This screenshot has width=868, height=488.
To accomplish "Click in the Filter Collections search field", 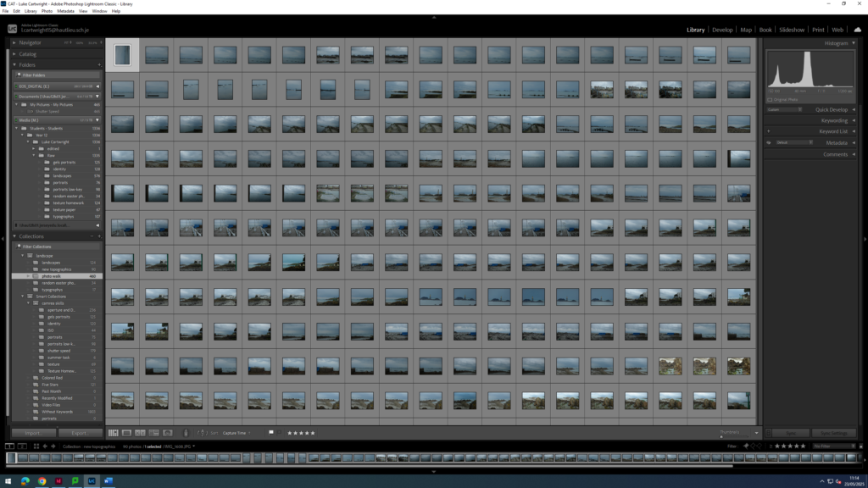I will tap(58, 247).
